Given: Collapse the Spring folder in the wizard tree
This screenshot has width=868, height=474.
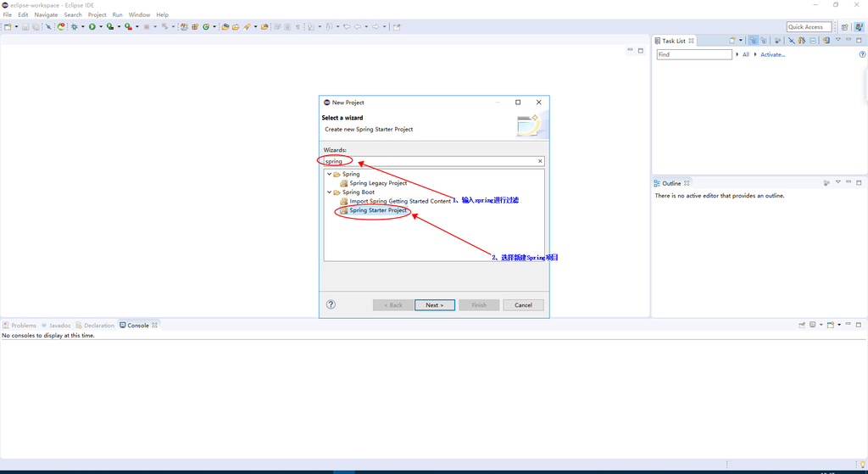Looking at the screenshot, I should pyautogui.click(x=329, y=175).
